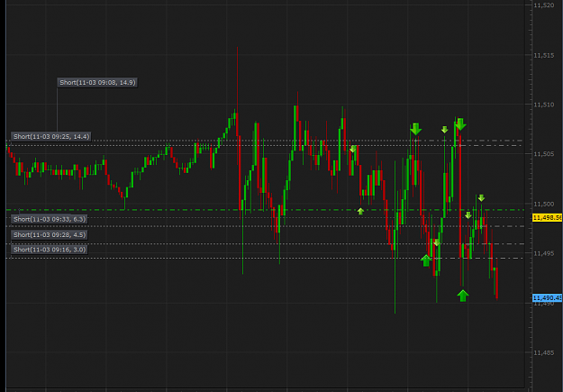Screen dimensions: 563x392
Task: Select the Short(11-03 09:16, 3.0) label
Action: coord(50,250)
